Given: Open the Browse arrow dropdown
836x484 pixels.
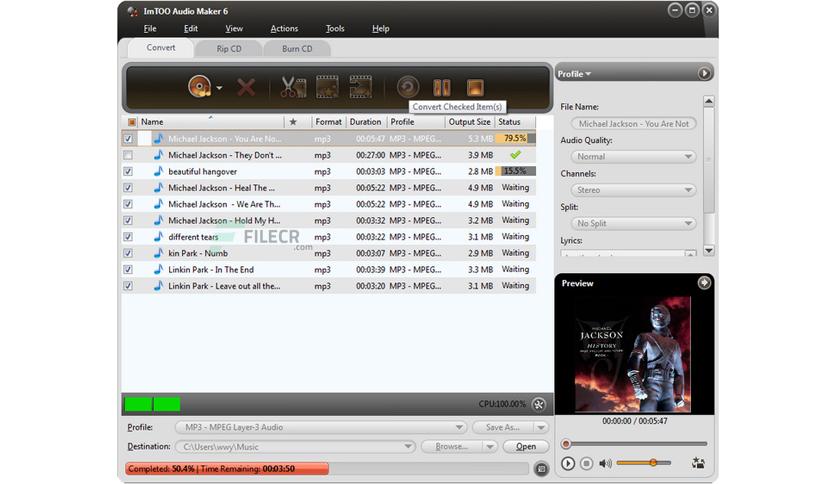Looking at the screenshot, I should [x=489, y=447].
